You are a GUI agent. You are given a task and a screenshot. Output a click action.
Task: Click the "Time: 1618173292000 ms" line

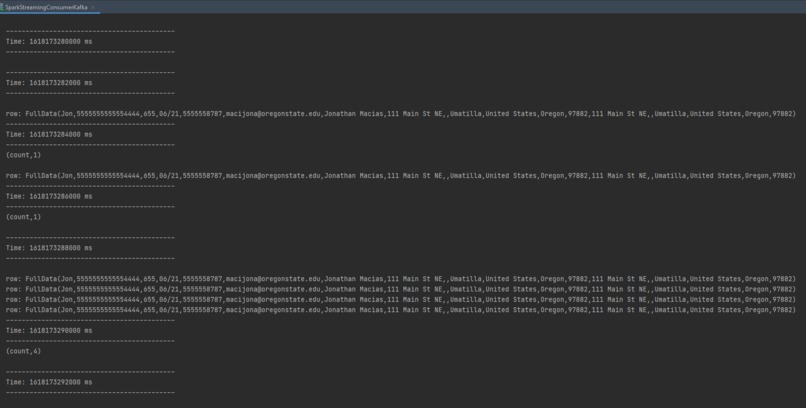pyautogui.click(x=49, y=382)
